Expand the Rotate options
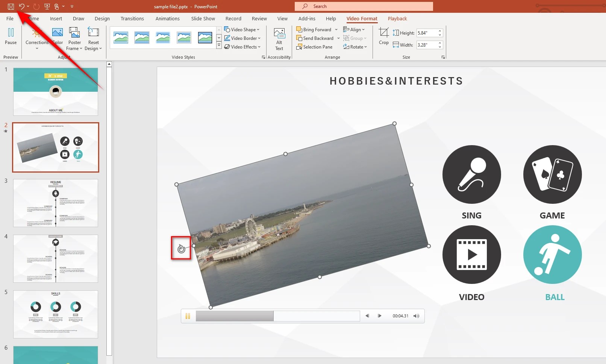 (x=355, y=47)
